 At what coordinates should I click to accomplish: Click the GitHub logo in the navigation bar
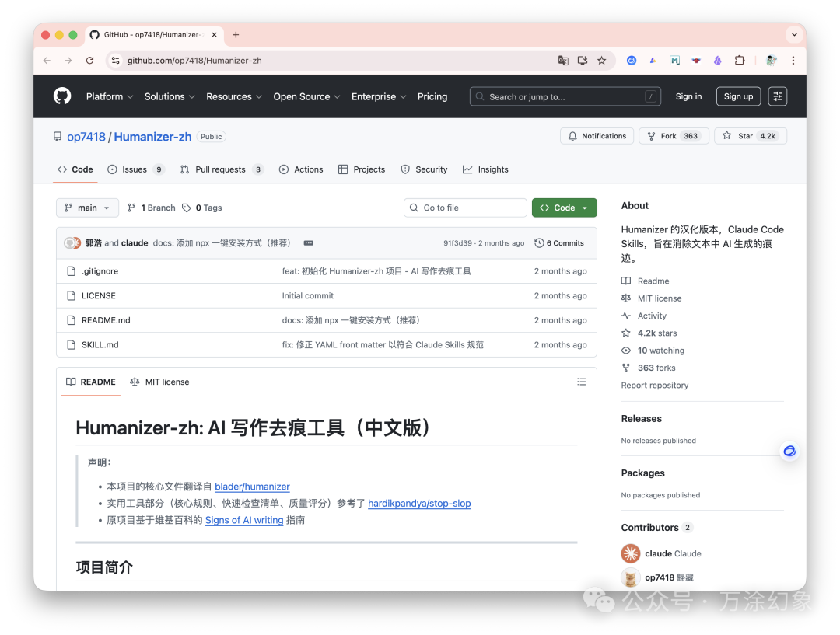pyautogui.click(x=61, y=96)
